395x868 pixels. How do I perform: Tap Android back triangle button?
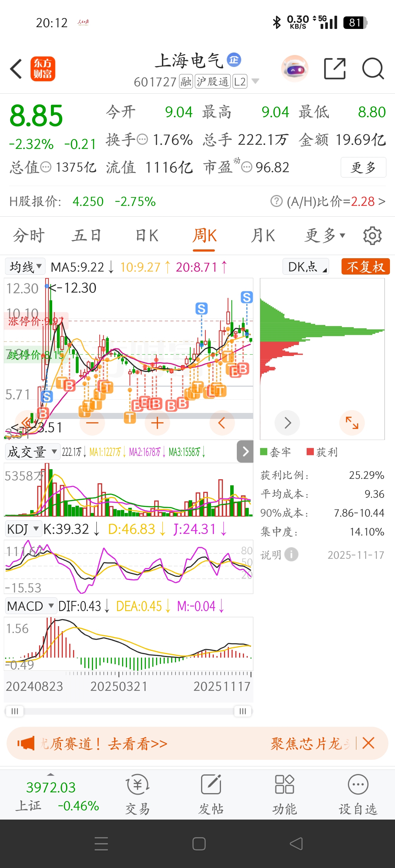pyautogui.click(x=296, y=844)
